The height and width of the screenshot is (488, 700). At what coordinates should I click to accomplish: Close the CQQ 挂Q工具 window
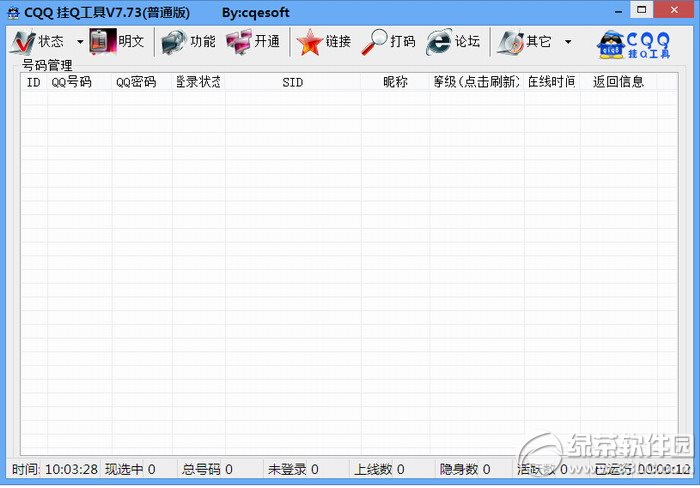(674, 10)
